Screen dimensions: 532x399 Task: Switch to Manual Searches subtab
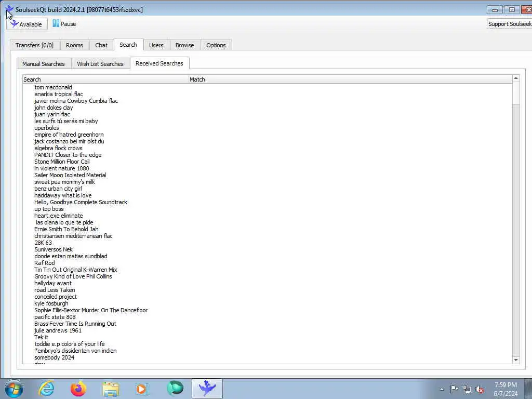point(44,64)
